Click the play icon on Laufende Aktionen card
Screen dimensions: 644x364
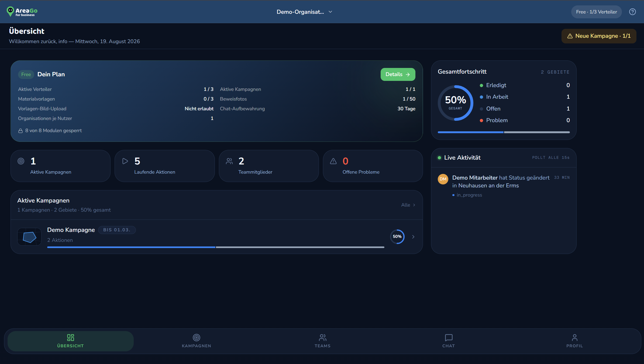(x=125, y=161)
